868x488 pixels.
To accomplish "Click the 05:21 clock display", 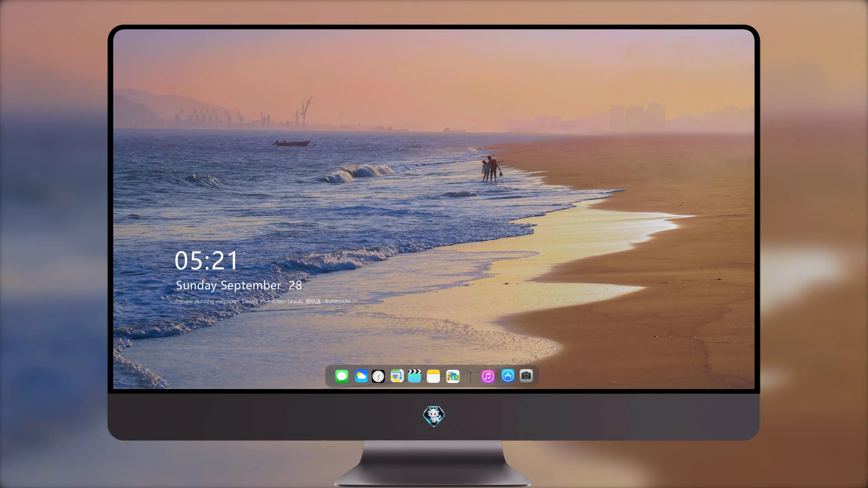I will tap(206, 260).
